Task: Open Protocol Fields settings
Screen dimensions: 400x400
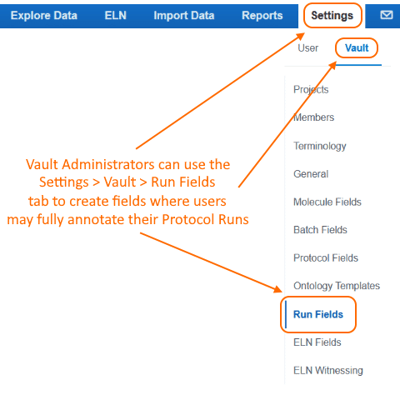Action: click(x=325, y=258)
